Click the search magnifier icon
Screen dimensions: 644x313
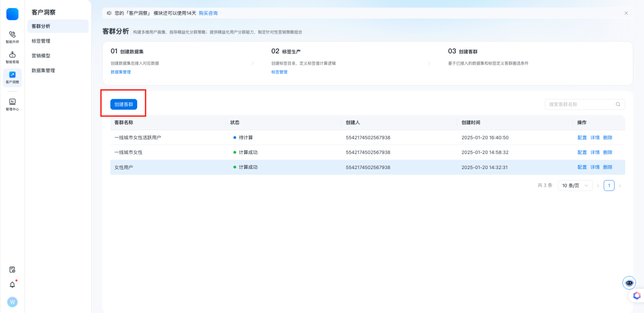coord(618,104)
